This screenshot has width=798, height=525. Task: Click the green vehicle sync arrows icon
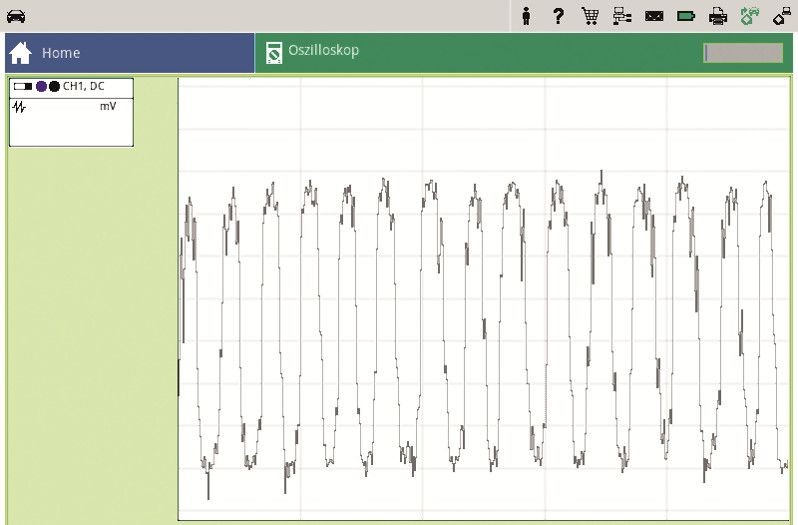tap(750, 16)
